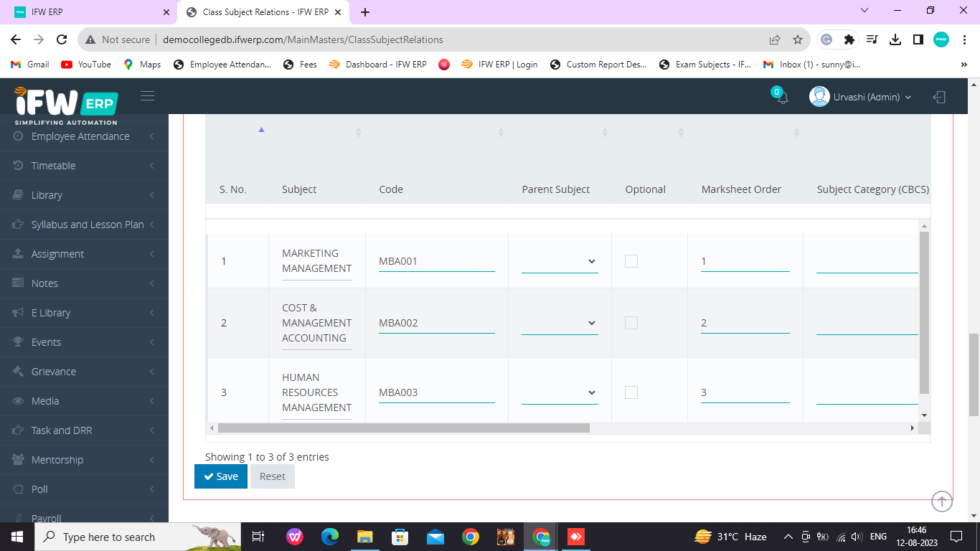Click the hamburger menu icon
Screen dimensions: 980x551
[147, 96]
